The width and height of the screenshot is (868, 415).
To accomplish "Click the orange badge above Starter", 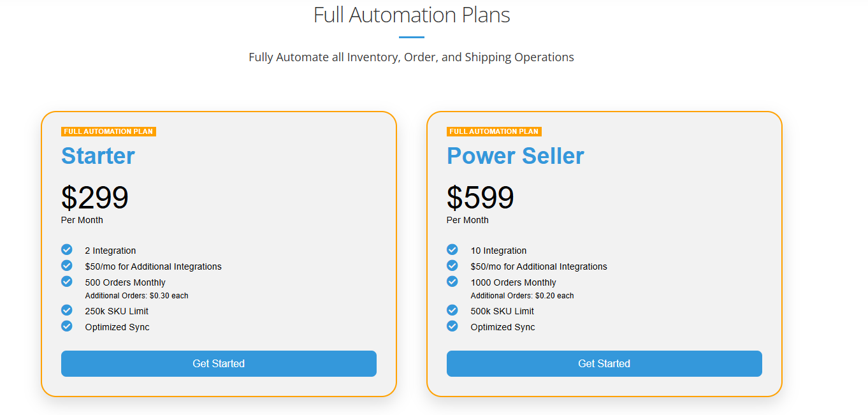I will click(x=108, y=131).
